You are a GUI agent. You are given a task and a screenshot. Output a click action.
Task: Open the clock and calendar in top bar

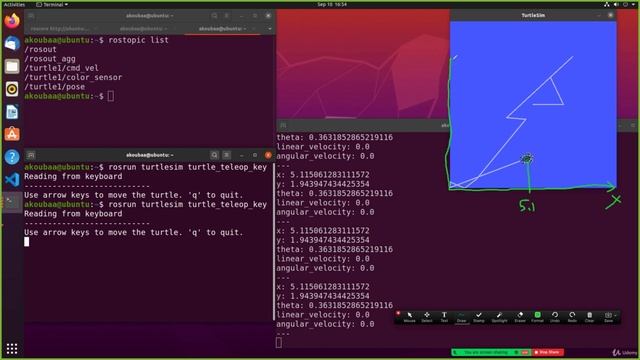point(332,4)
